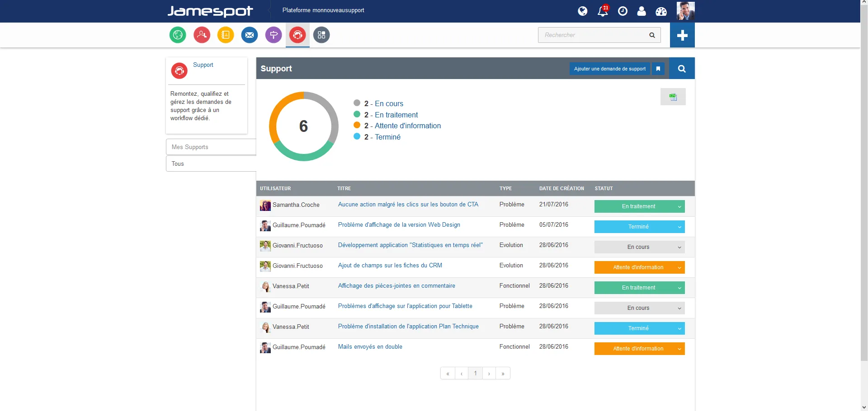Open the notifications bell icon
Image resolution: width=868 pixels, height=411 pixels.
pyautogui.click(x=603, y=11)
